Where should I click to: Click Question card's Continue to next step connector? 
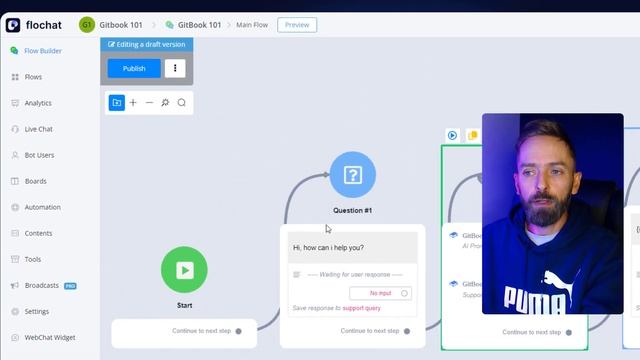pyautogui.click(x=407, y=331)
